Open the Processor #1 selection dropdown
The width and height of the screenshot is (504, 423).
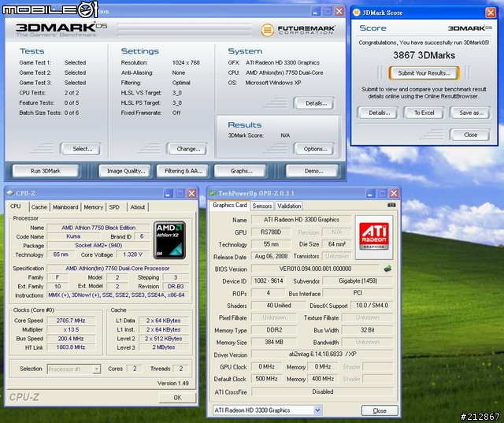[x=96, y=369]
